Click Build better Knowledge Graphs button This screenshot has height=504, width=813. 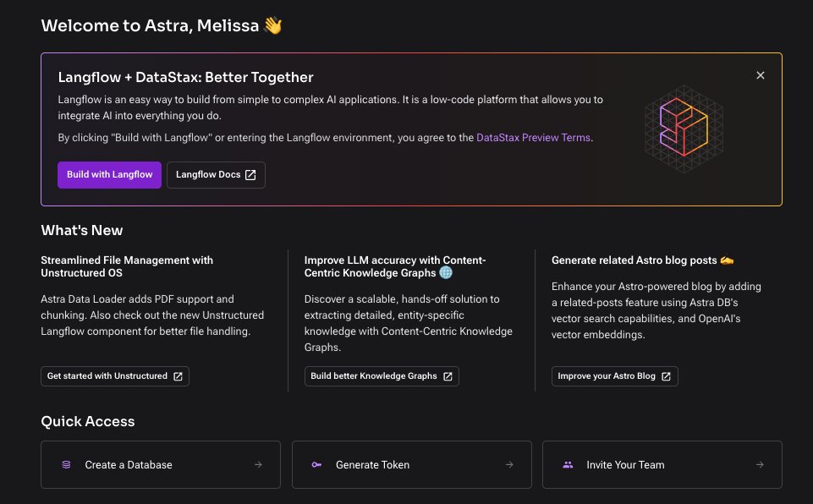(x=381, y=376)
